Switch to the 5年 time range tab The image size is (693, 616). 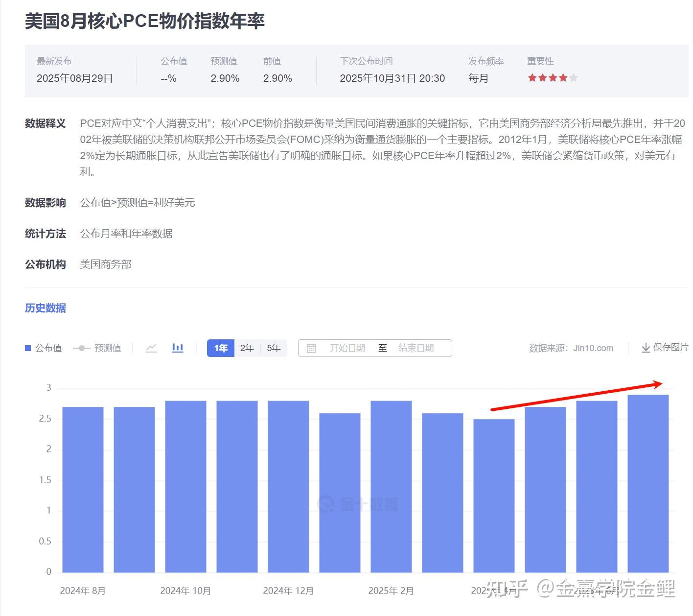point(274,348)
